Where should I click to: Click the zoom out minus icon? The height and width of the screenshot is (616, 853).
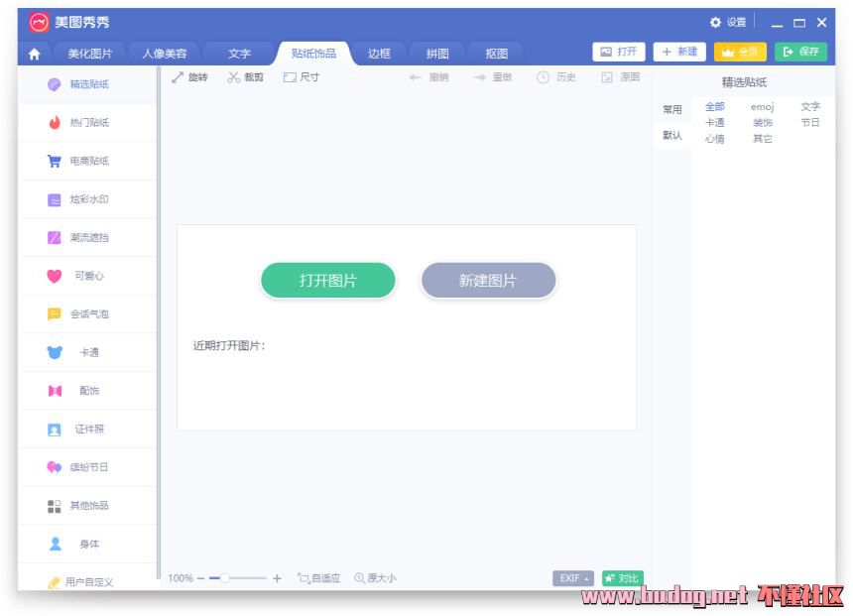click(200, 578)
